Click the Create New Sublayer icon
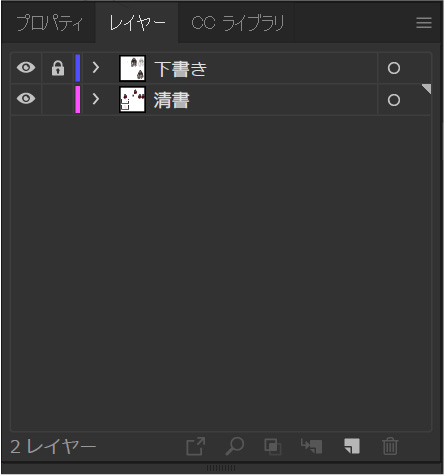The image size is (444, 475). (x=311, y=446)
